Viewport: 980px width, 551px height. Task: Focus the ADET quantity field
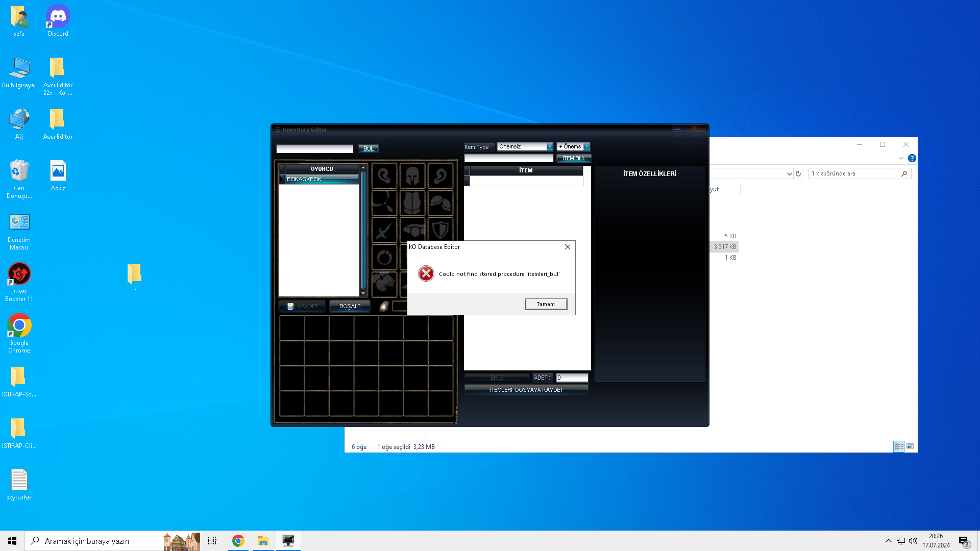[572, 378]
